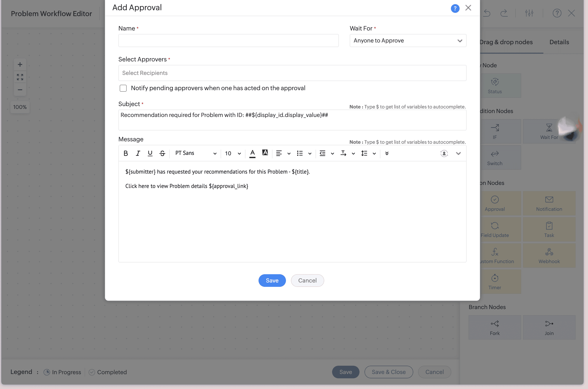588x389 pixels.
Task: Click the Name input field
Action: pyautogui.click(x=228, y=41)
